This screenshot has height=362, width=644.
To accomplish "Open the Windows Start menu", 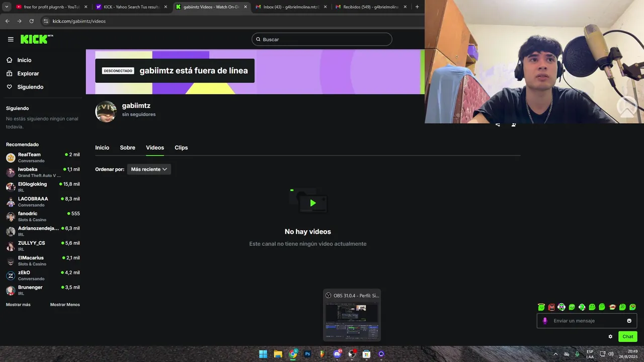I will pyautogui.click(x=263, y=354).
